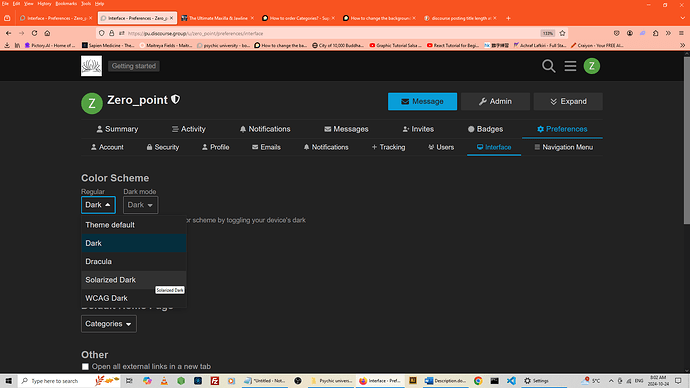Show hidden system tray icons
The width and height of the screenshot is (690, 388).
[611, 381]
